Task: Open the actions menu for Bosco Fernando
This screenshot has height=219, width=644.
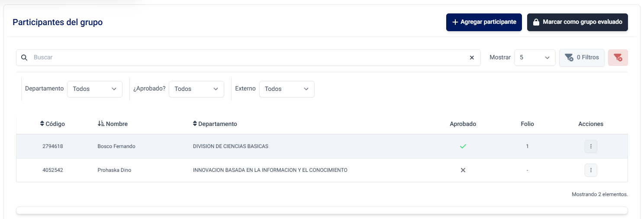Action: tap(591, 146)
